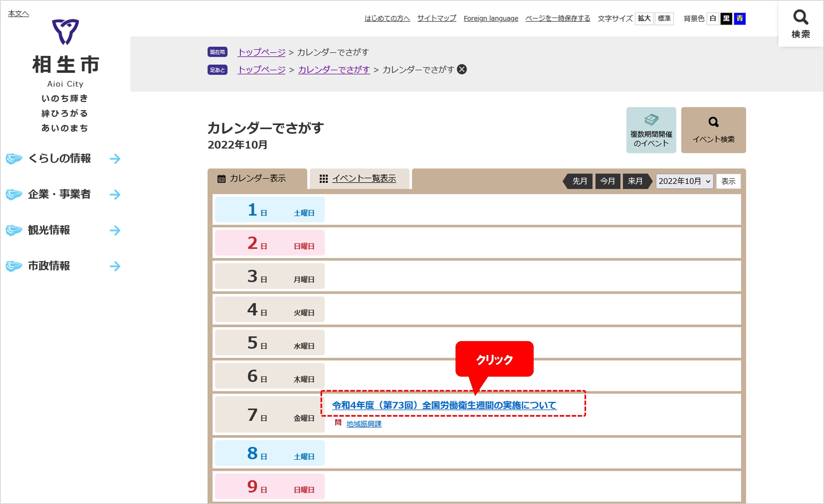Click トップページ in the 現在地 breadcrumb

tap(261, 52)
